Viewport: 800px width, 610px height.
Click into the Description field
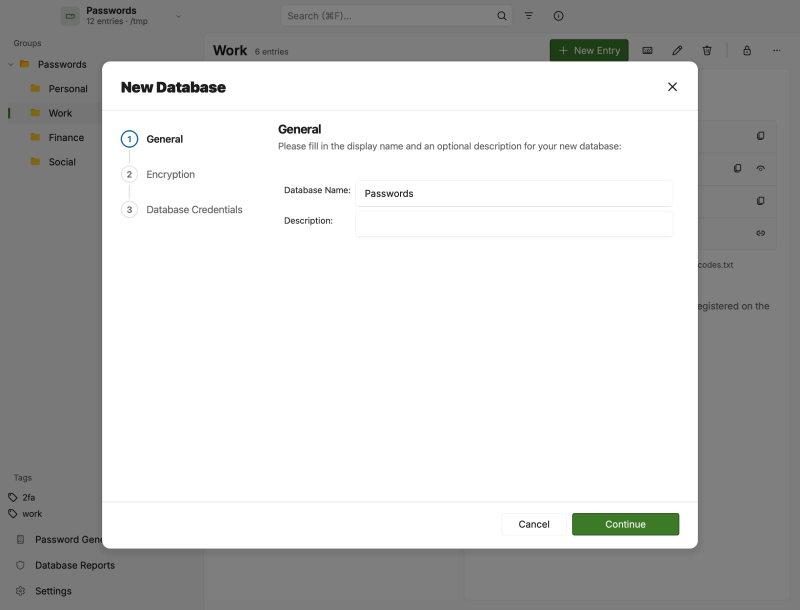(514, 224)
